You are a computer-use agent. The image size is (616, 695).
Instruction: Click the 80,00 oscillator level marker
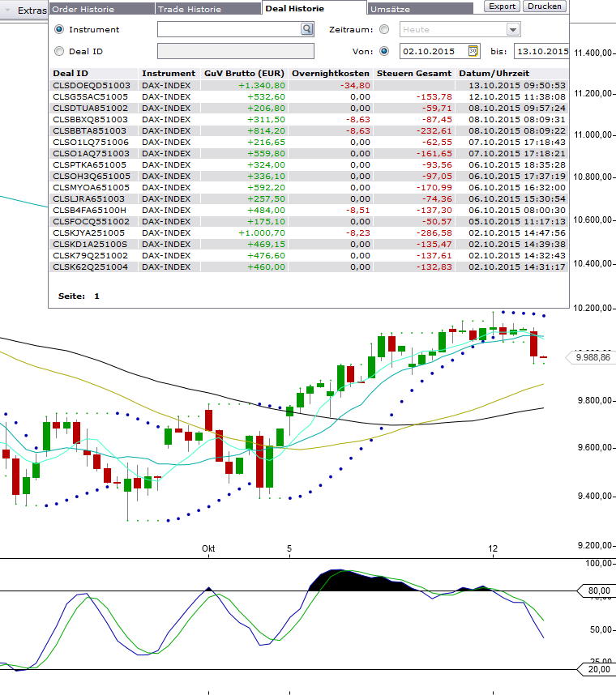tap(598, 591)
